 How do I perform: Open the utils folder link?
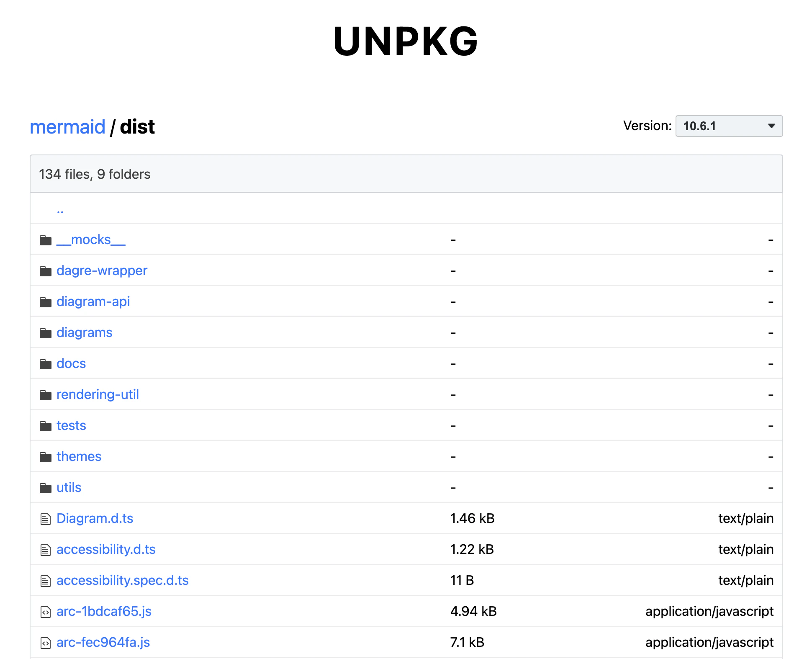pos(69,488)
